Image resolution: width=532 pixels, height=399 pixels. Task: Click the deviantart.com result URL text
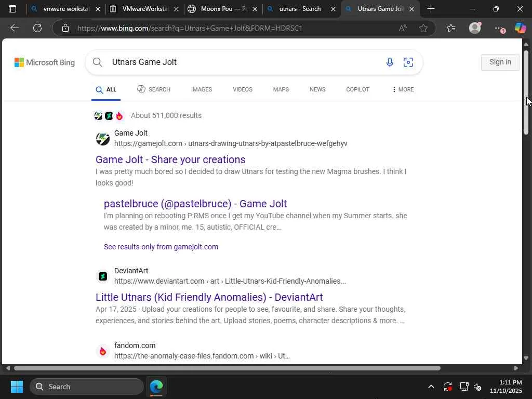click(x=230, y=281)
